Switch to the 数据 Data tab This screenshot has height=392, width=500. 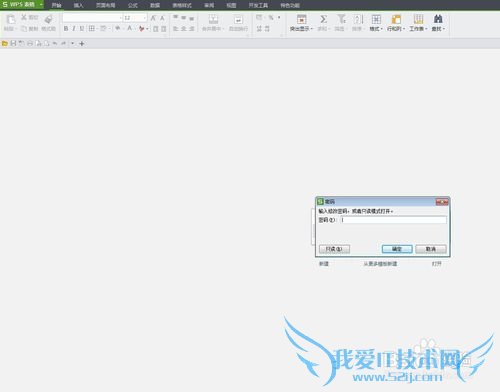pos(155,5)
